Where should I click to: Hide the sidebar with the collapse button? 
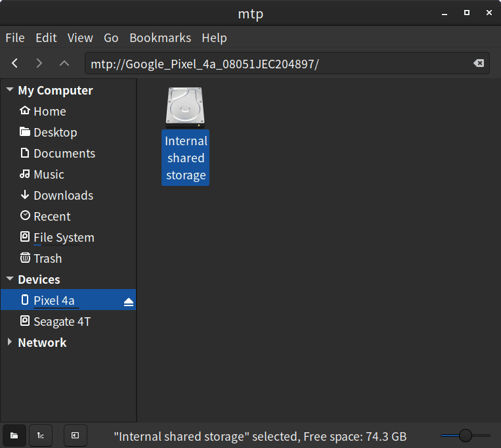pos(75,436)
